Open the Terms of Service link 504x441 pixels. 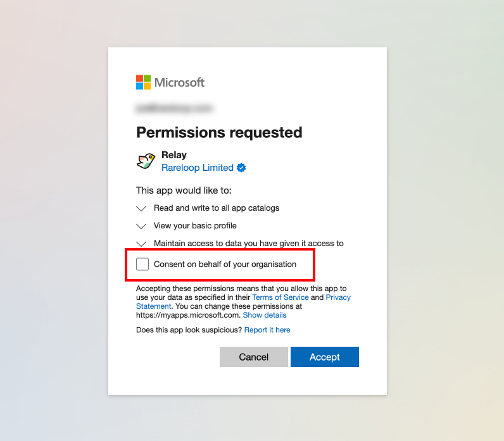click(280, 297)
